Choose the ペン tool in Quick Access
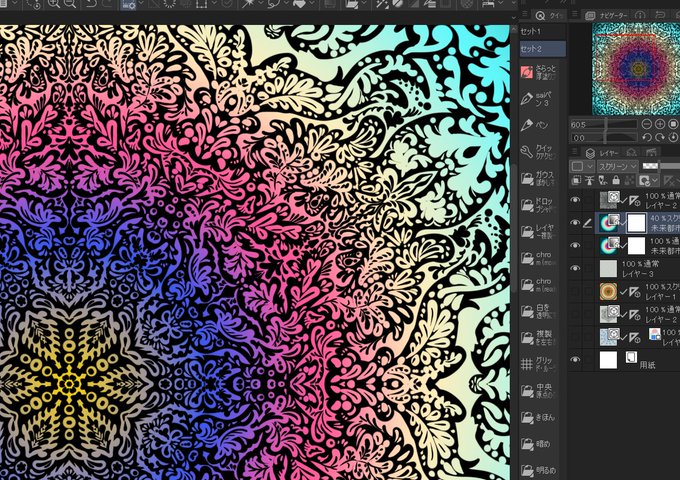This screenshot has width=680, height=480. (541, 125)
